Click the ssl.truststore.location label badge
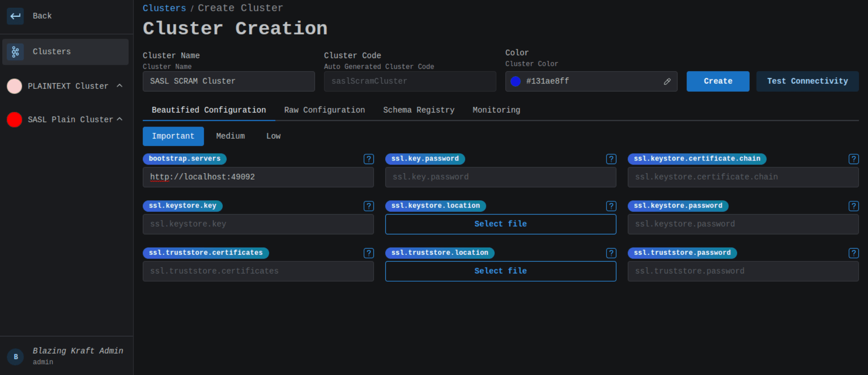Screen dimensions: 868x375 (x=440, y=253)
